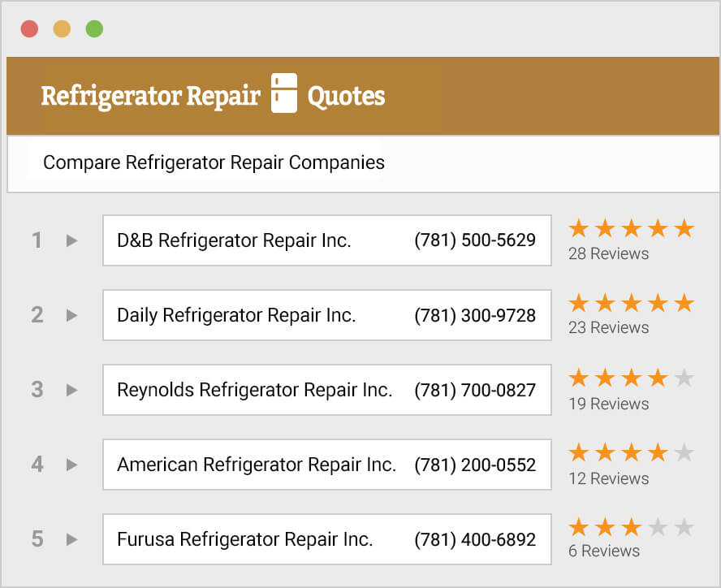The image size is (721, 588).
Task: Click the Refrigerator Repair Quotes title
Action: tap(214, 95)
